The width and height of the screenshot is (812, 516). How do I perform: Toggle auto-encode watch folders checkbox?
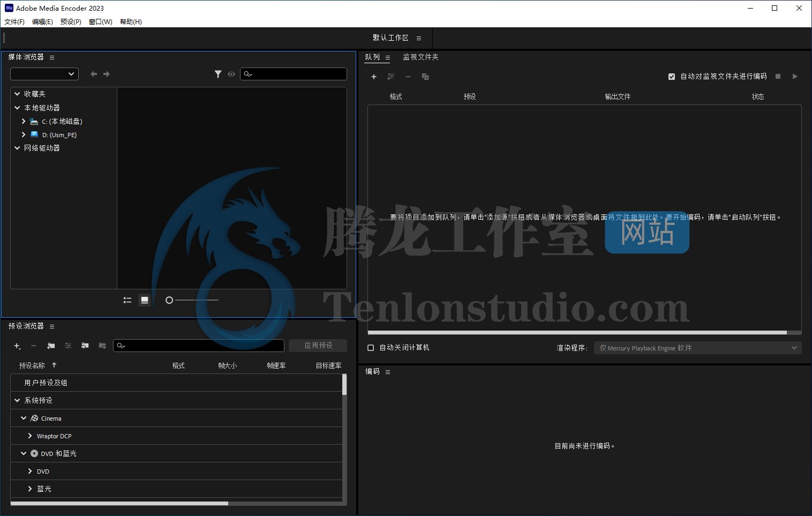672,77
